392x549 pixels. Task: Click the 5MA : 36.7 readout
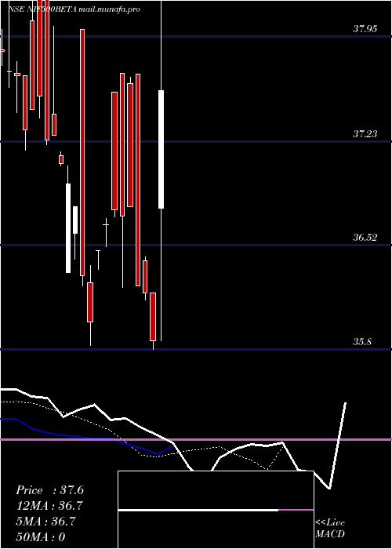tap(45, 522)
